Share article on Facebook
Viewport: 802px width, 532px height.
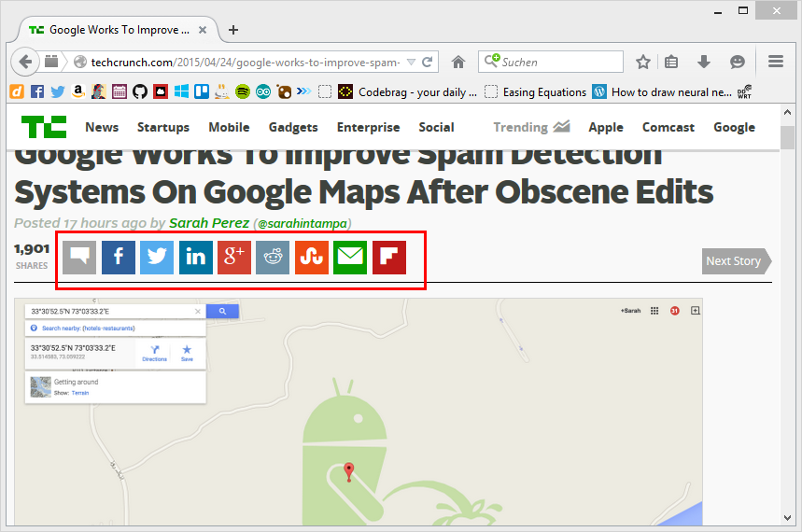119,258
